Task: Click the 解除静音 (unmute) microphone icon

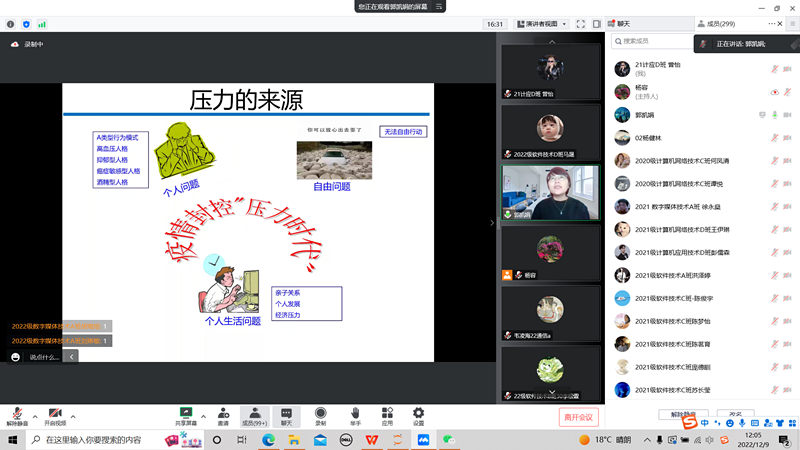Action: tap(17, 412)
